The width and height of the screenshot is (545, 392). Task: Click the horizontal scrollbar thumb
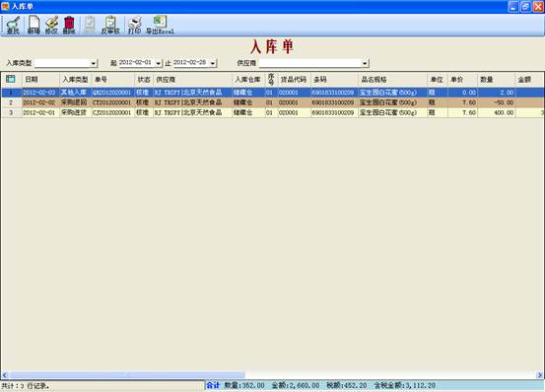(127, 375)
